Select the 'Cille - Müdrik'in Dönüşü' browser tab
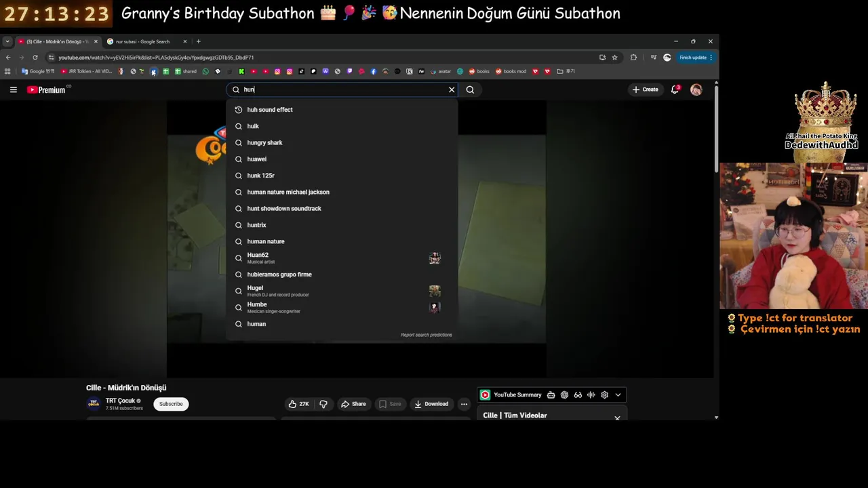Viewport: 868px width, 488px height. [58, 41]
